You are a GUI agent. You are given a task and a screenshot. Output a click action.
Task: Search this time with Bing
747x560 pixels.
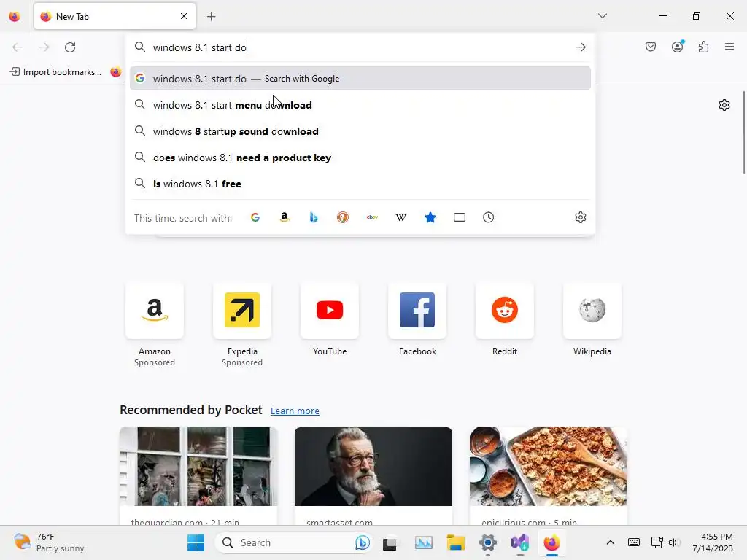pyautogui.click(x=314, y=217)
